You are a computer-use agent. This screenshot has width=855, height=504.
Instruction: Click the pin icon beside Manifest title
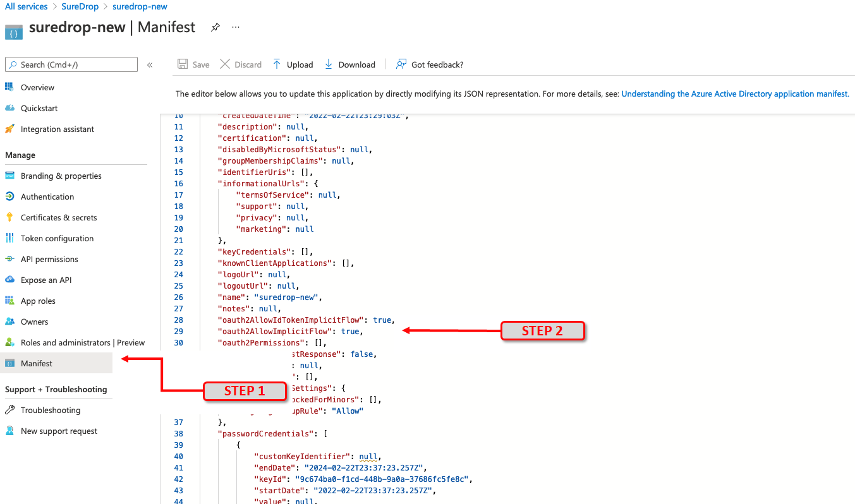click(215, 28)
